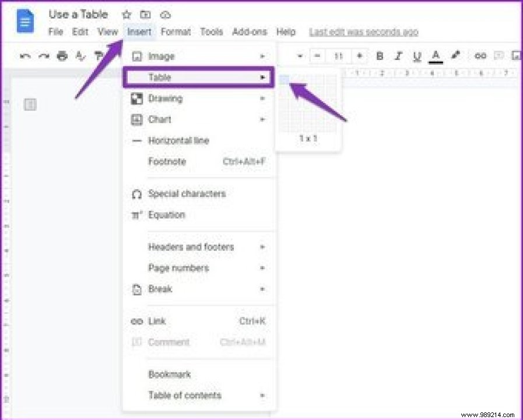This screenshot has height=420, width=523.
Task: Expand the Headers and footers submenu
Action: (264, 246)
